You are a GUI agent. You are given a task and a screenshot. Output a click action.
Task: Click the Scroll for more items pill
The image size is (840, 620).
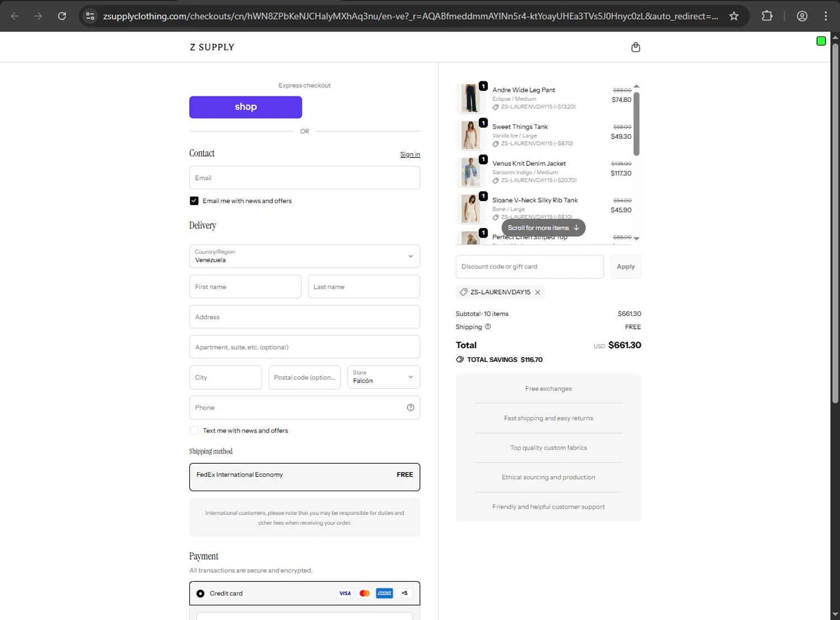pos(543,228)
